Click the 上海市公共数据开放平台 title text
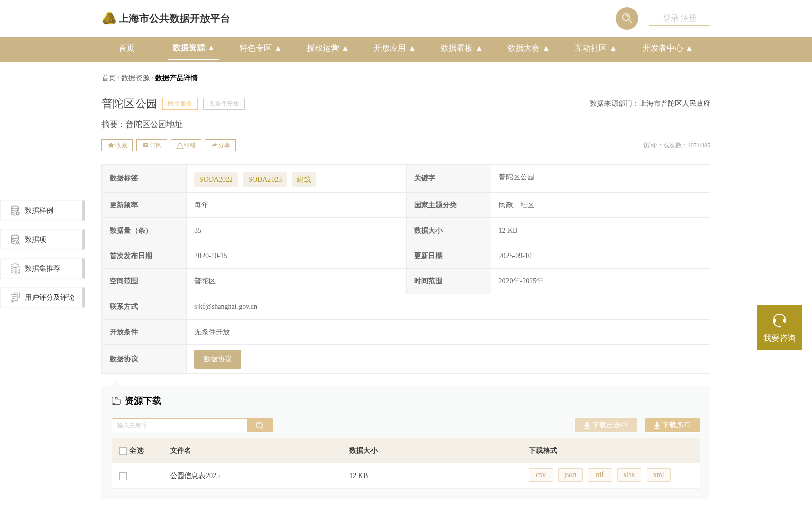This screenshot has height=508, width=812. (174, 19)
